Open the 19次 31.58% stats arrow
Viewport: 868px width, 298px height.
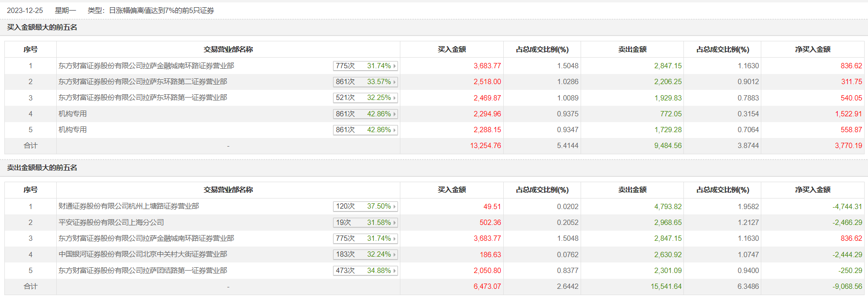(x=395, y=223)
